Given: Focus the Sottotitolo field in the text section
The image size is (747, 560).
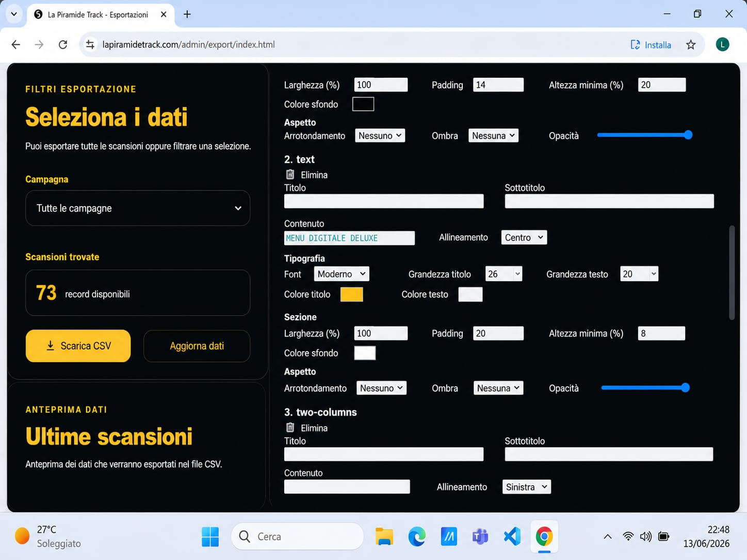Looking at the screenshot, I should 609,201.
